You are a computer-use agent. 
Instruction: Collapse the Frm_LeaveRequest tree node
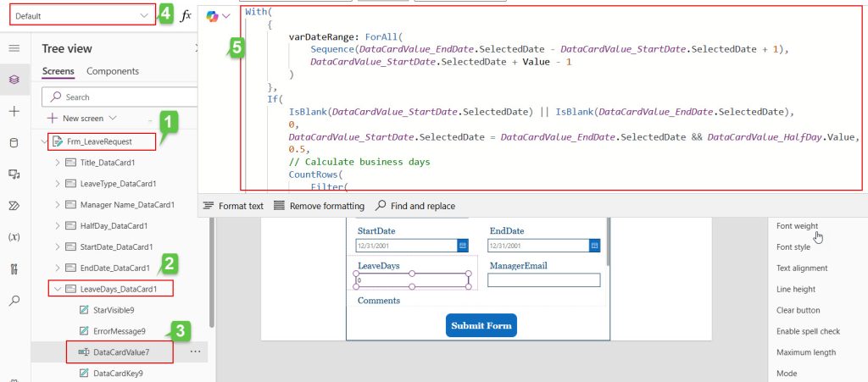click(x=45, y=141)
